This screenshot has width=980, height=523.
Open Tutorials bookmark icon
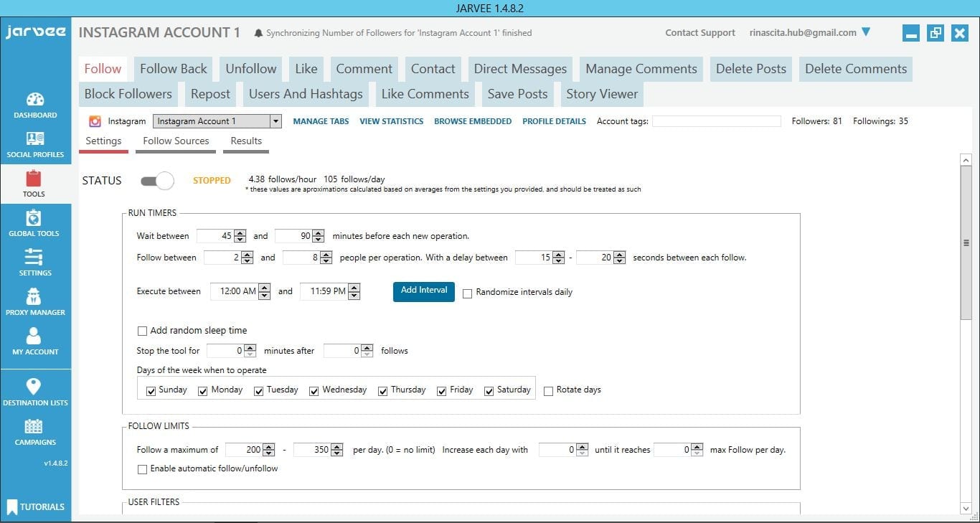click(11, 507)
